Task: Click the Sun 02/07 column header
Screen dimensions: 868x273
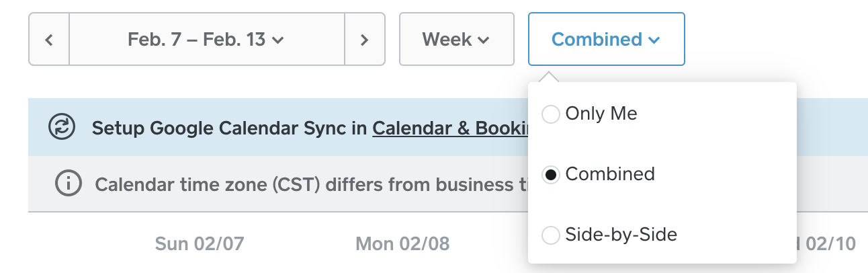Action: pyautogui.click(x=199, y=243)
